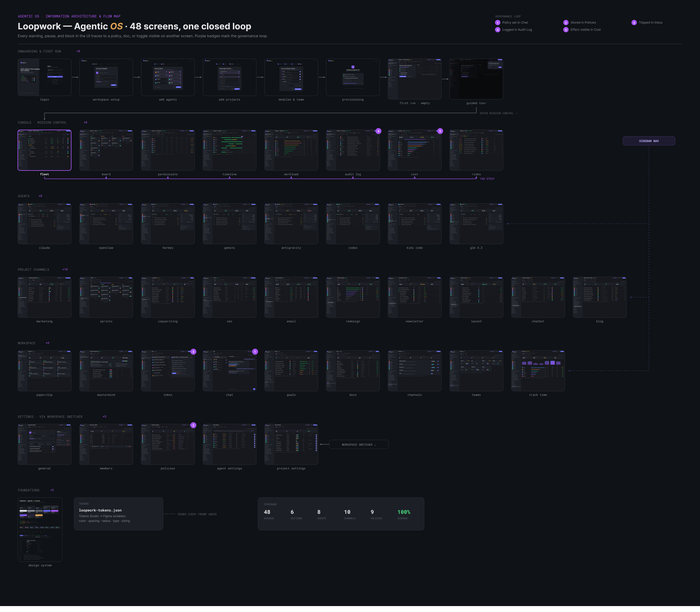
Task: Open the timeline screen thumbnail
Action: click(230, 150)
